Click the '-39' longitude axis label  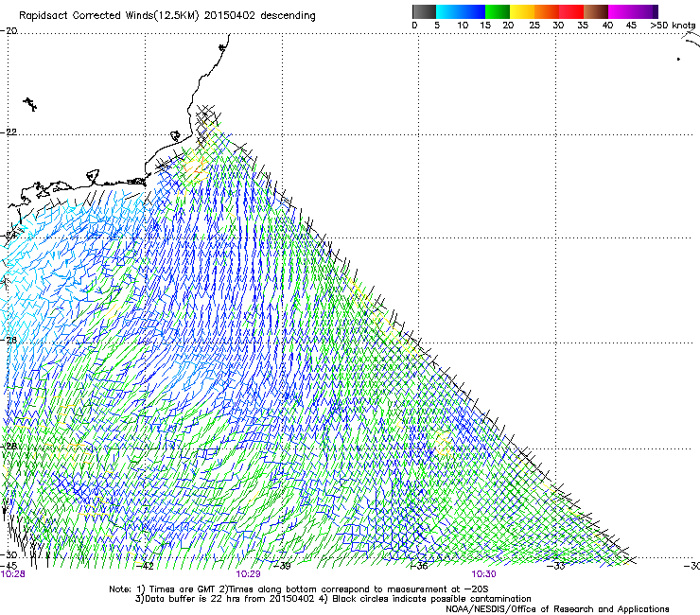[282, 566]
